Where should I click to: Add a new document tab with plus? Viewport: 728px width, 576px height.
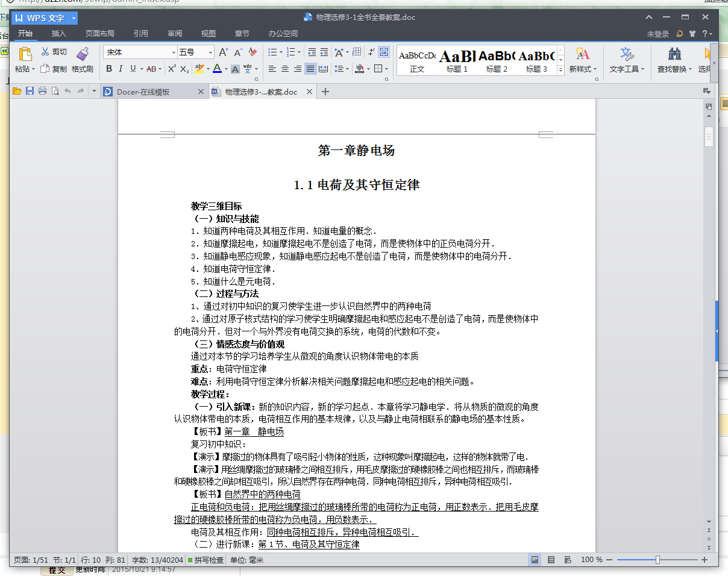pyautogui.click(x=325, y=92)
